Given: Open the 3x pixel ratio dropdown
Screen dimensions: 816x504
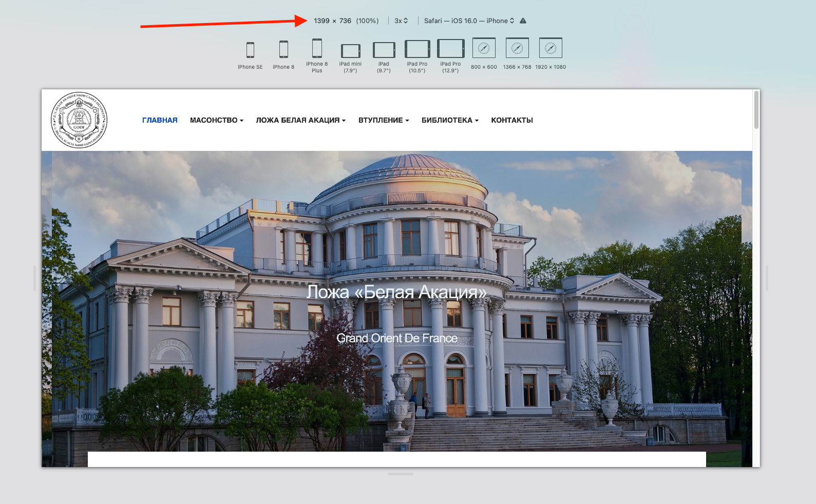Looking at the screenshot, I should [x=401, y=21].
